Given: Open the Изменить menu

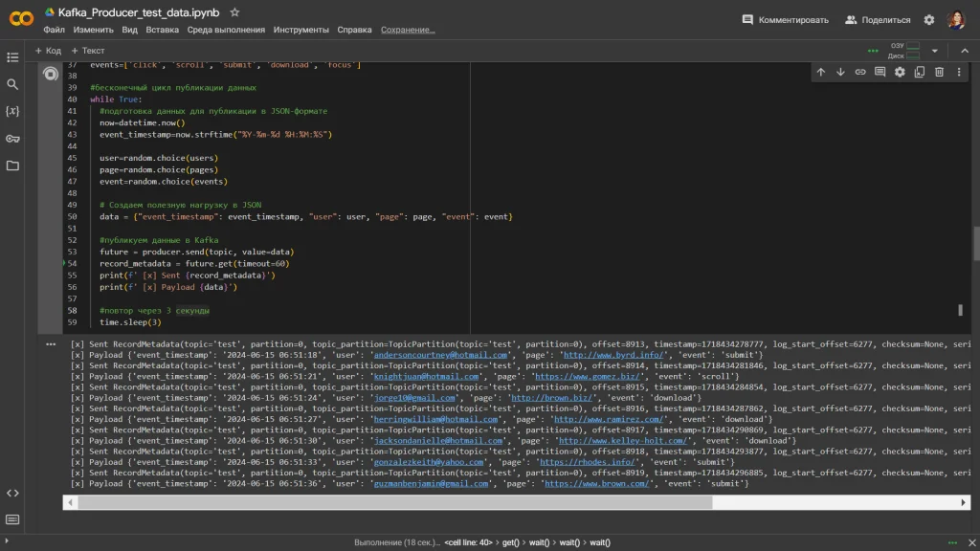Looking at the screenshot, I should coord(93,30).
